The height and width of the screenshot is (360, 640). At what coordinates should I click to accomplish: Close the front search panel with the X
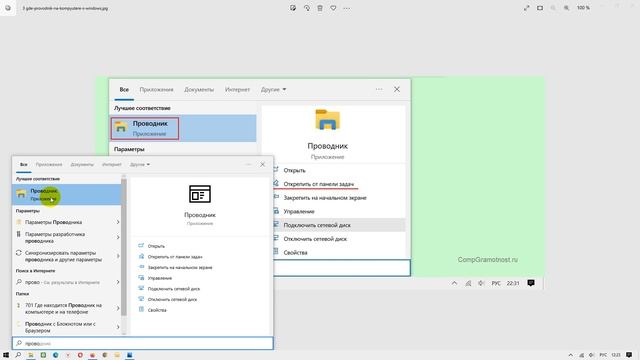click(x=262, y=164)
